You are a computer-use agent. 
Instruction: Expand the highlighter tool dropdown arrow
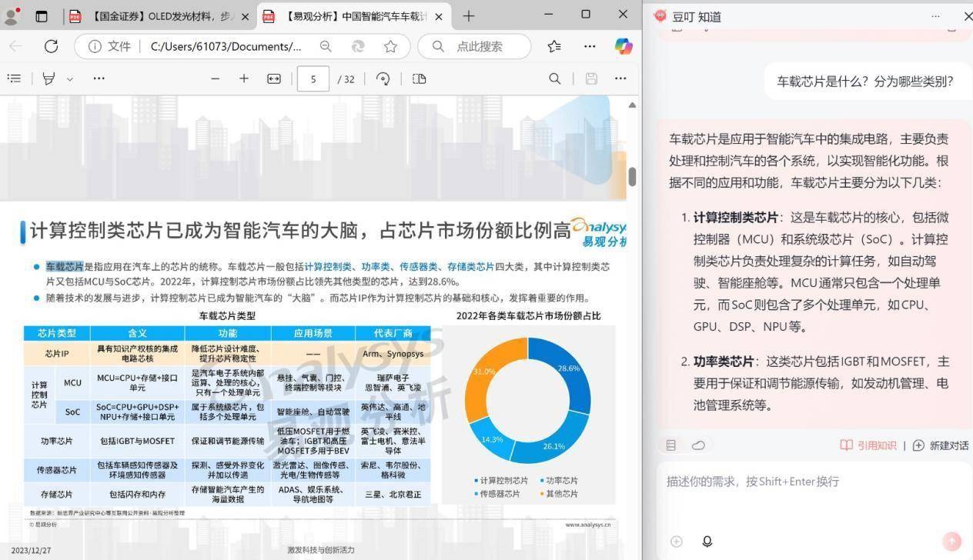pos(70,79)
